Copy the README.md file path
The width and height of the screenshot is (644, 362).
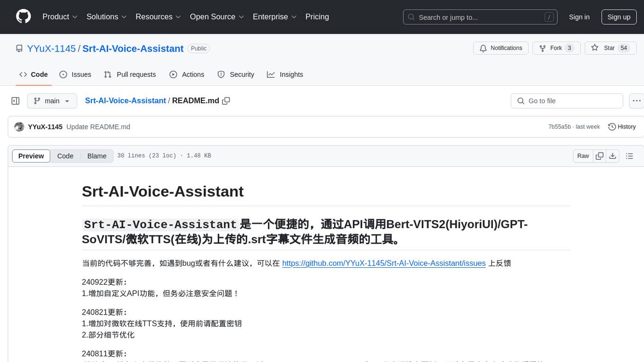226,101
